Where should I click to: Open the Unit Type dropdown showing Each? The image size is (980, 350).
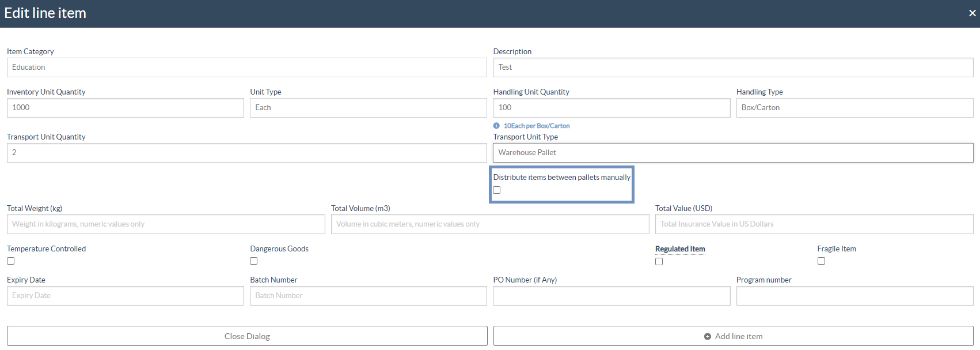pyautogui.click(x=368, y=108)
